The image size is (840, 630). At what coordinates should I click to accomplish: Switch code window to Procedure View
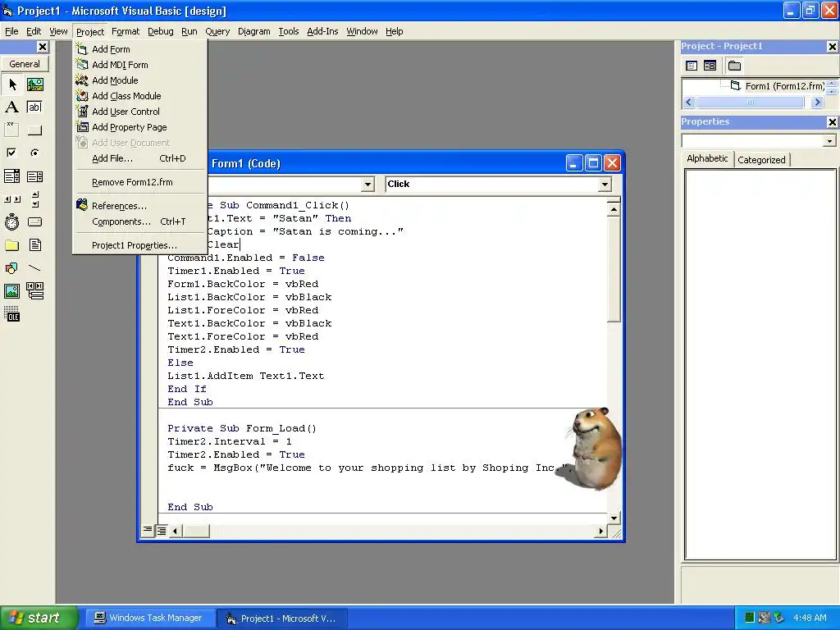(148, 531)
